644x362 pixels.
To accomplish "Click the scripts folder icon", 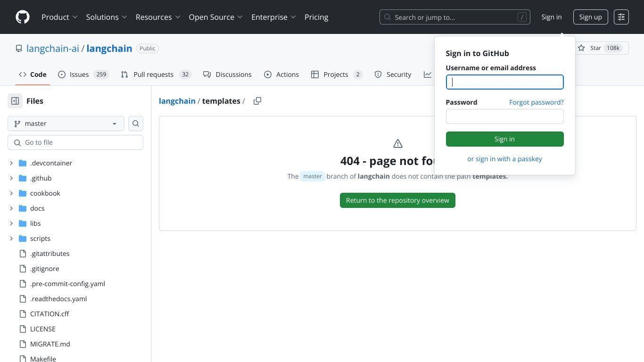I will pos(23,239).
